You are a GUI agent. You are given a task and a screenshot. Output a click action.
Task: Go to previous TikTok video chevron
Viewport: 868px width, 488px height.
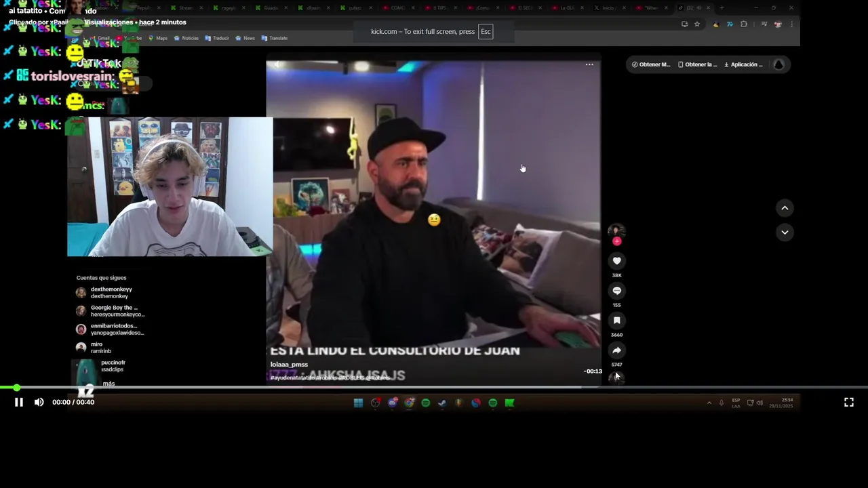(x=785, y=208)
